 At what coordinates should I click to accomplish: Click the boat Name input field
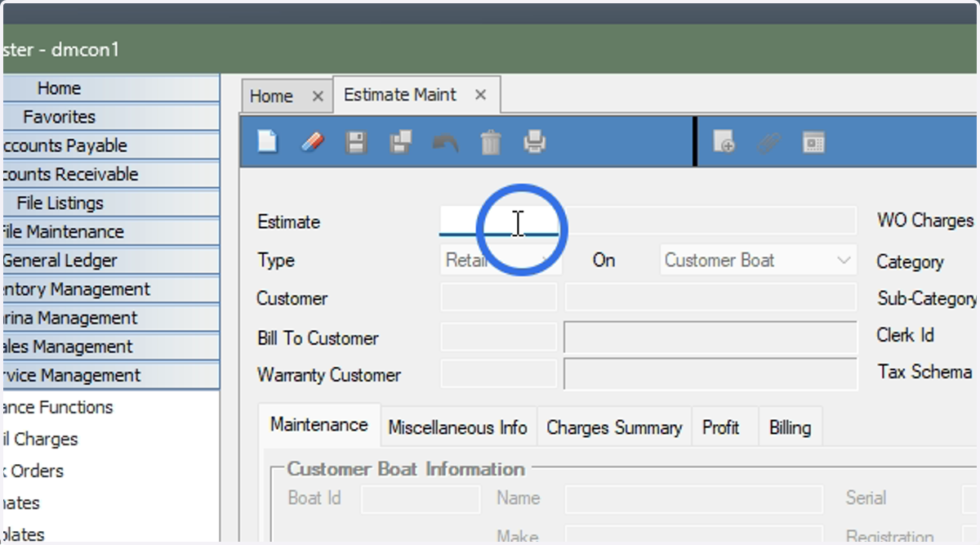[x=694, y=498]
